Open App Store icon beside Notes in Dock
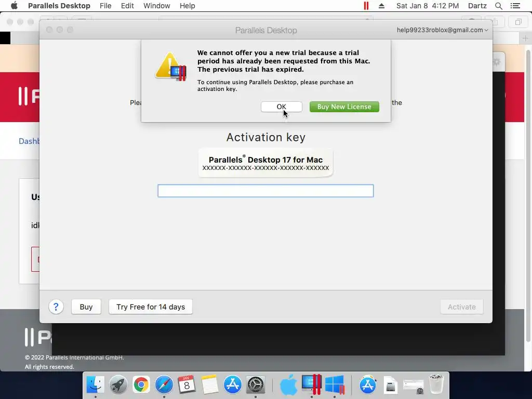The image size is (532, 399). click(x=232, y=384)
